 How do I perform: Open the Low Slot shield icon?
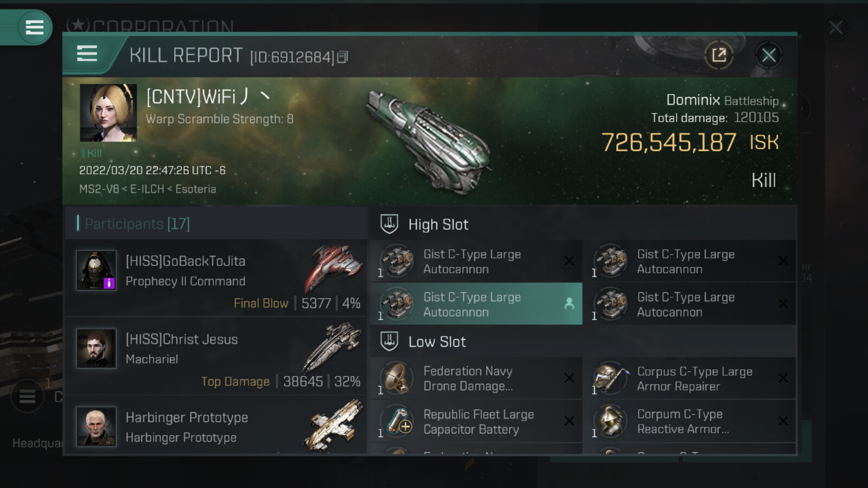tap(389, 341)
